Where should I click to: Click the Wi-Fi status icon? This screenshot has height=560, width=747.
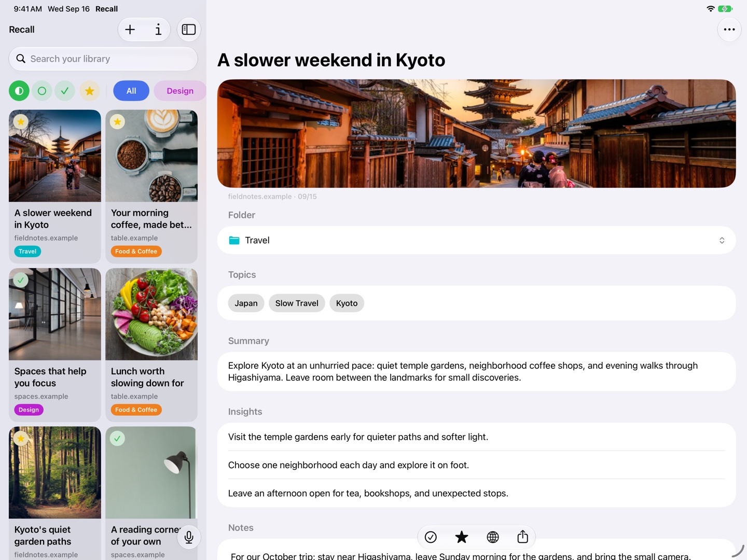pos(711,9)
